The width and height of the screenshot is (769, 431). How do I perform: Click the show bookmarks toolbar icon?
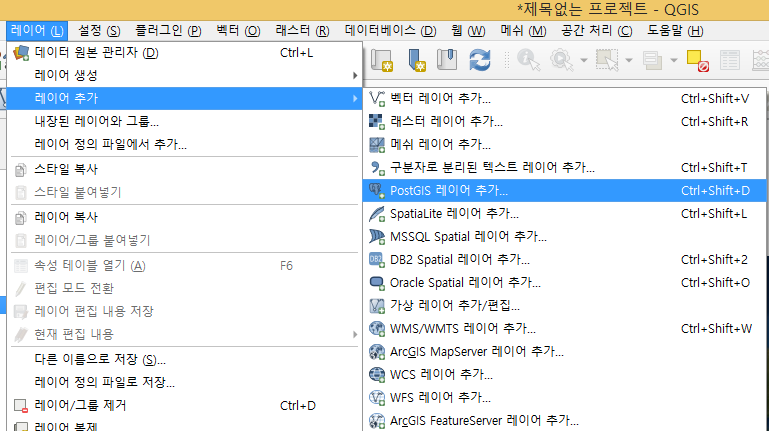pos(447,60)
